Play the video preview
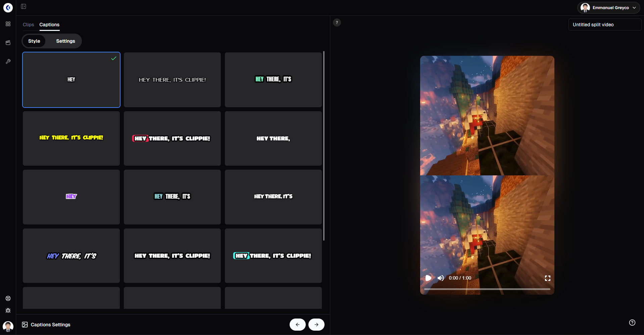This screenshot has height=335, width=644. pyautogui.click(x=428, y=278)
